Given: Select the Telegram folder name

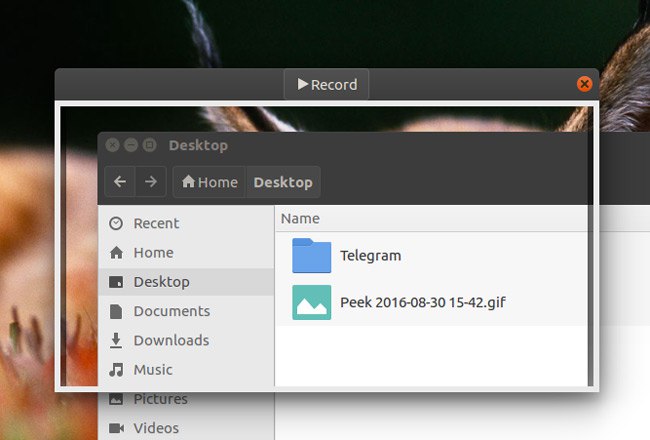Looking at the screenshot, I should click(x=371, y=256).
